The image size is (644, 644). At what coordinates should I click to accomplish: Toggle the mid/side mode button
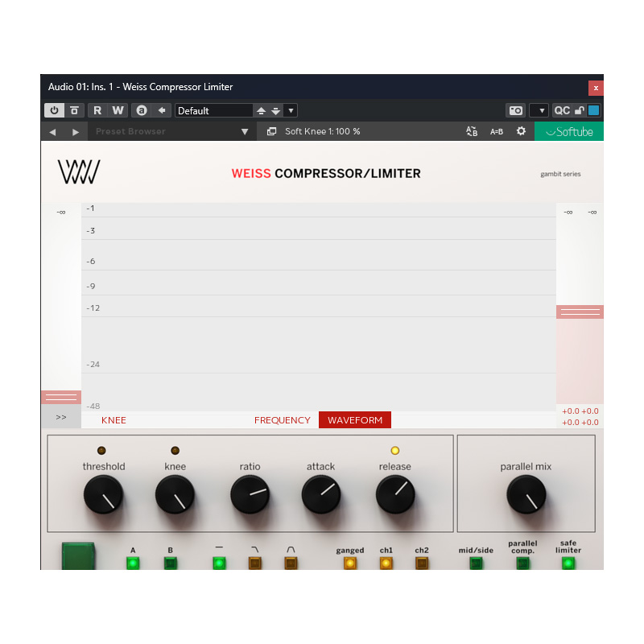click(x=476, y=563)
